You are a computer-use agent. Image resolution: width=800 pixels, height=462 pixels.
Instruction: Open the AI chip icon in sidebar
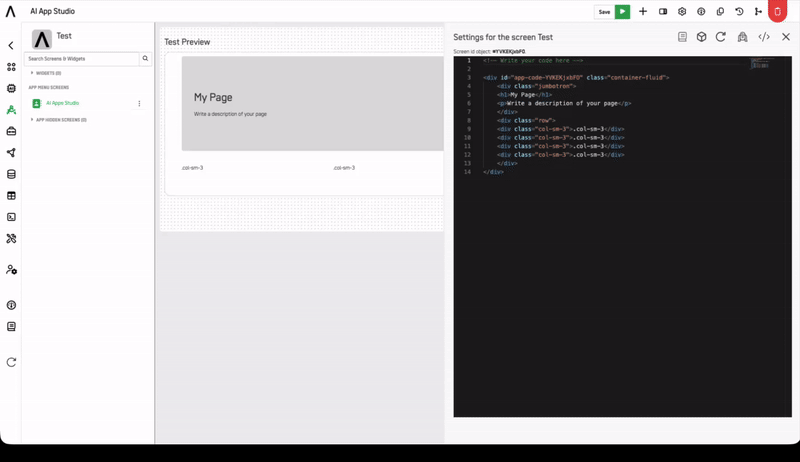[11, 88]
